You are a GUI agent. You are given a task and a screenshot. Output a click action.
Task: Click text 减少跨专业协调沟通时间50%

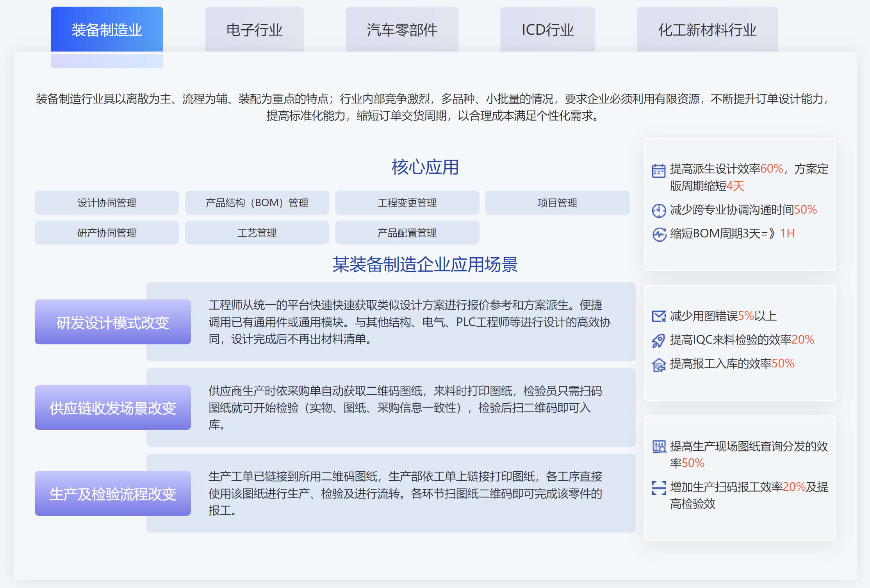[x=743, y=210]
